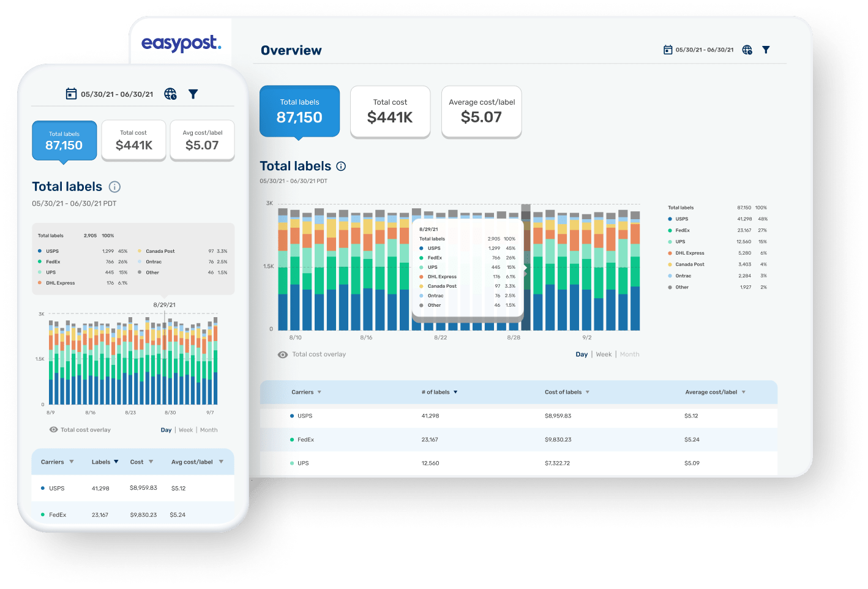
Task: Select desktop Total labels card
Action: coord(299,111)
